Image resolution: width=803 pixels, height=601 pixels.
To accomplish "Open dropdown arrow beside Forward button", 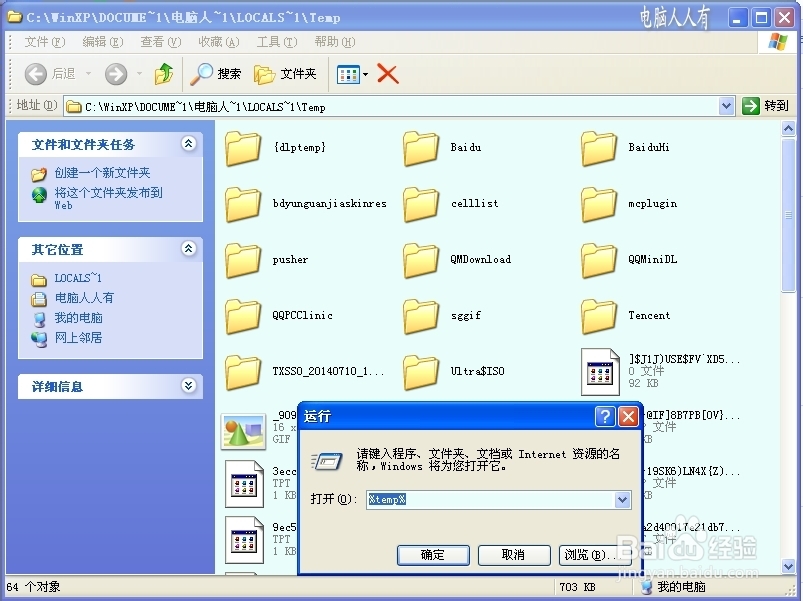I will tap(139, 74).
